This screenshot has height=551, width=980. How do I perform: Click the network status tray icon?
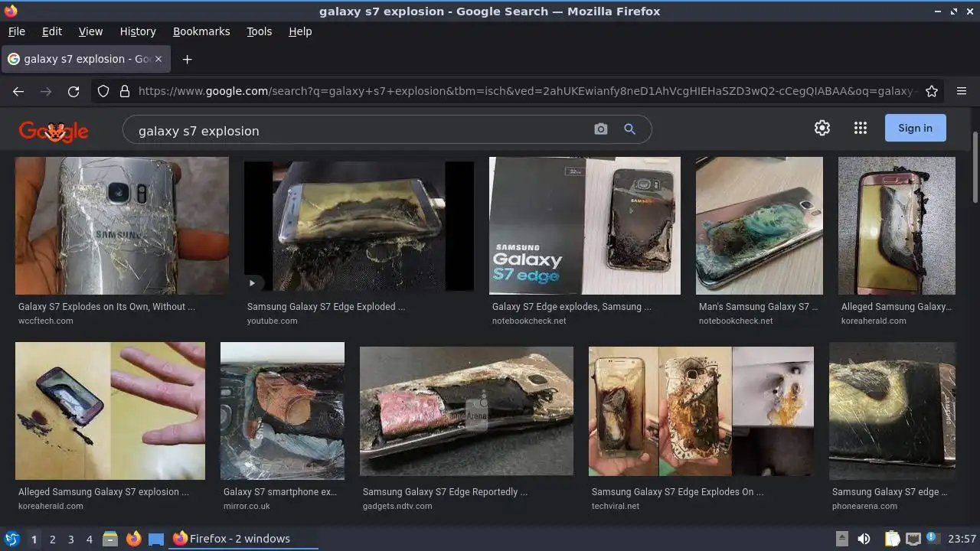913,539
